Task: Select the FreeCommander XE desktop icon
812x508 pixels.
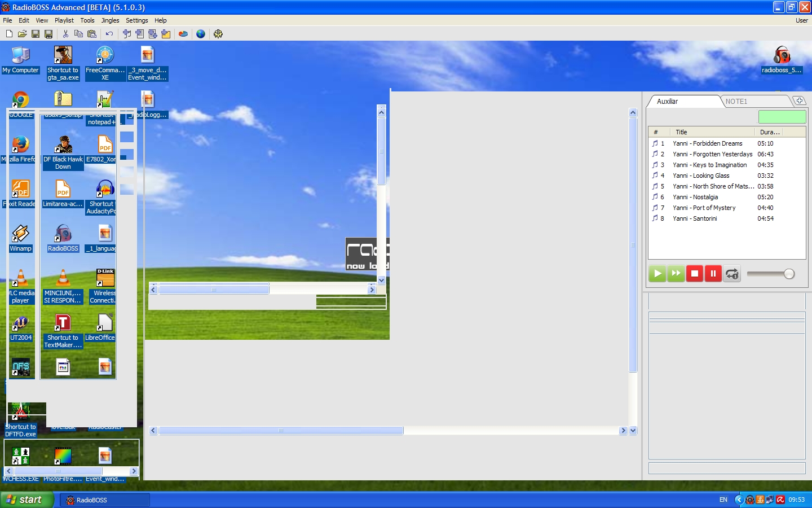Action: [x=105, y=63]
